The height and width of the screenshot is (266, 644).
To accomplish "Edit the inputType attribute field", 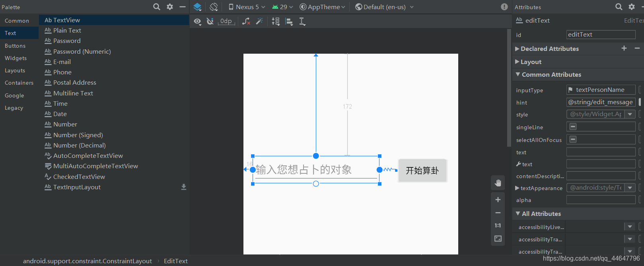I will click(601, 90).
